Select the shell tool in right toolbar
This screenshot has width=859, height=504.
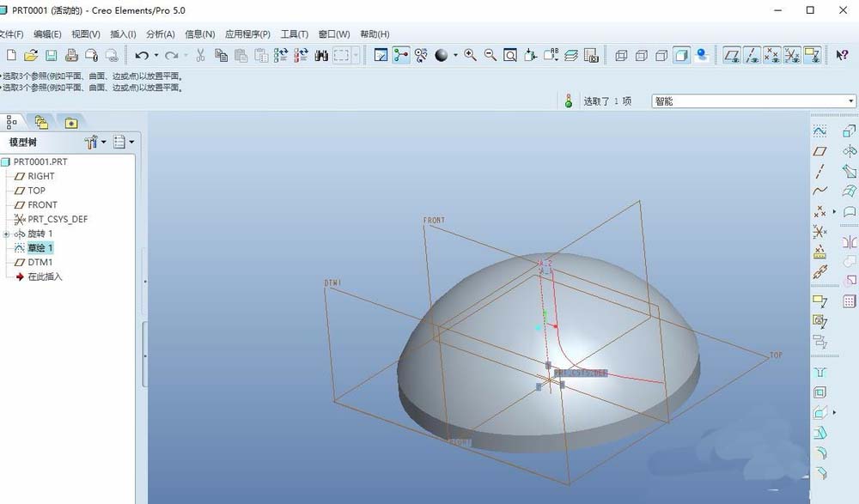point(819,392)
